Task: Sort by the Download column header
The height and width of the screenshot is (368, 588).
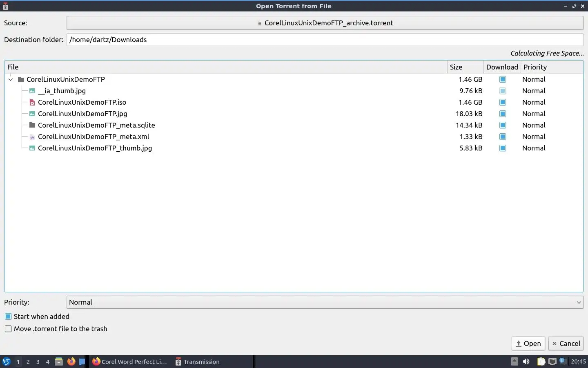Action: coord(502,67)
